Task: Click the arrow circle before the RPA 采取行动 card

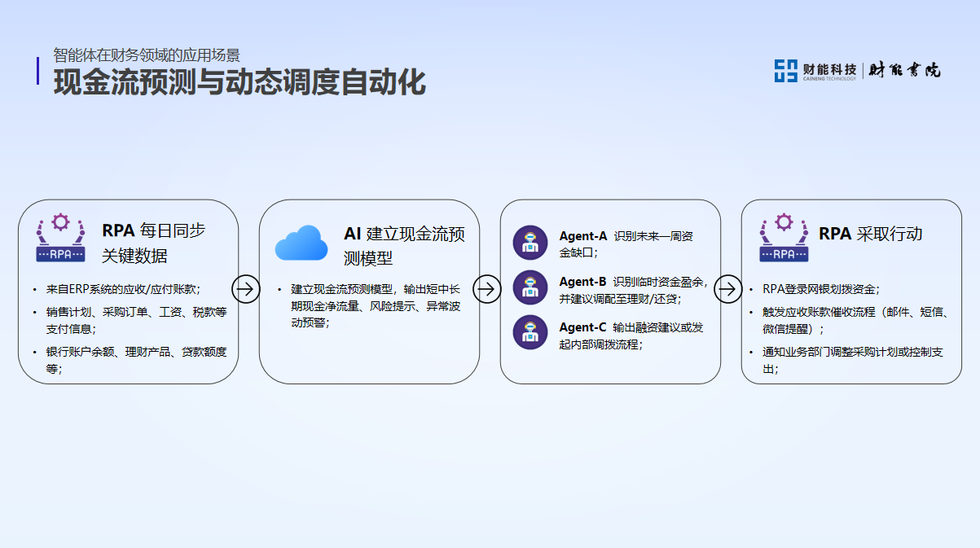Action: click(728, 288)
